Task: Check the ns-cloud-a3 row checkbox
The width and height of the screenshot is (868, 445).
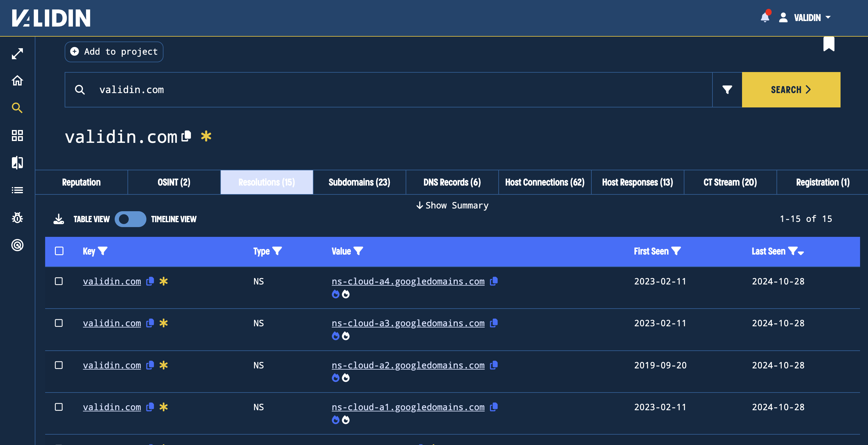Action: point(59,323)
